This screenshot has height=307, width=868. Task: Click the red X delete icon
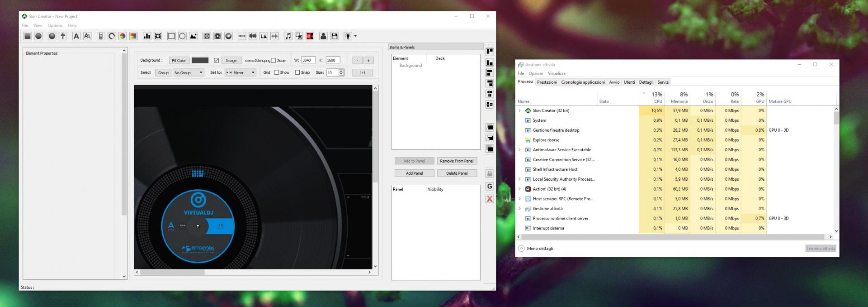coord(490,199)
